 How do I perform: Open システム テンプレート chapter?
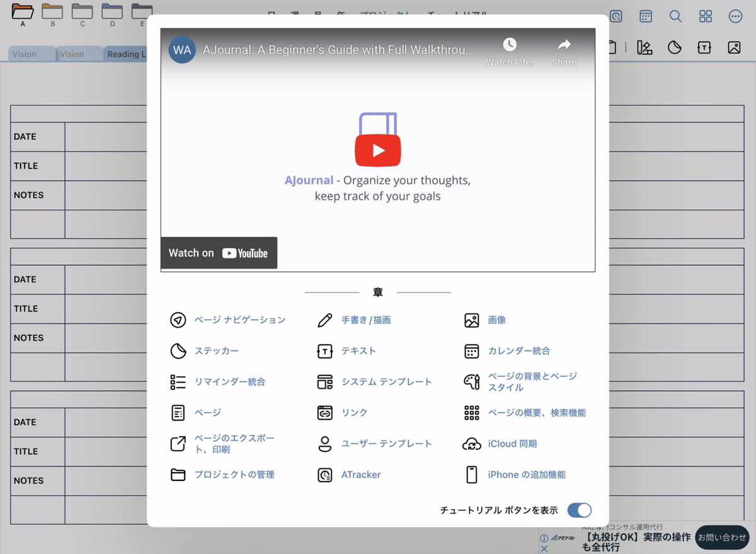[387, 382]
